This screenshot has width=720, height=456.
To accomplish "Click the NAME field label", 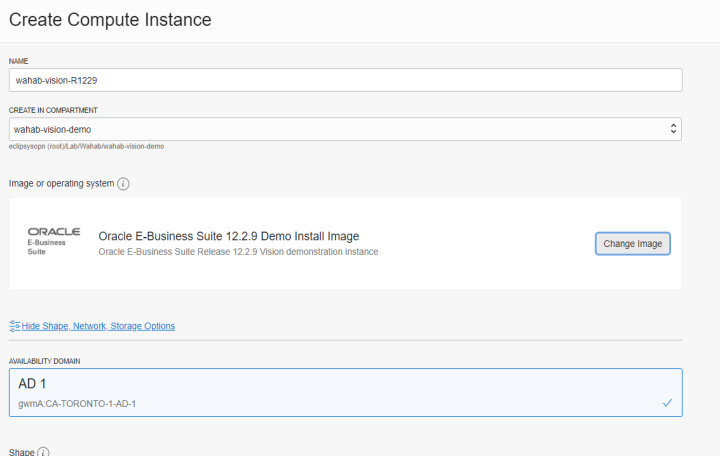I will [18, 61].
